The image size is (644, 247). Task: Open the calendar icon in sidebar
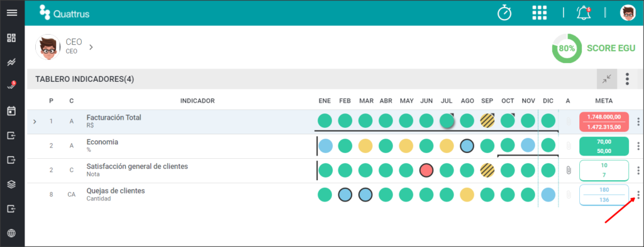[x=12, y=111]
